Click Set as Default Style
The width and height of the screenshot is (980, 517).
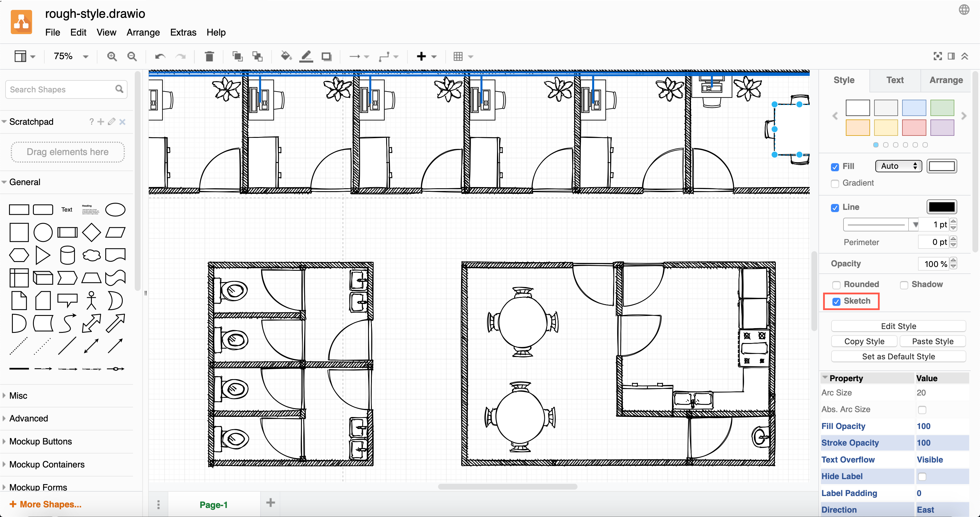[x=898, y=356]
